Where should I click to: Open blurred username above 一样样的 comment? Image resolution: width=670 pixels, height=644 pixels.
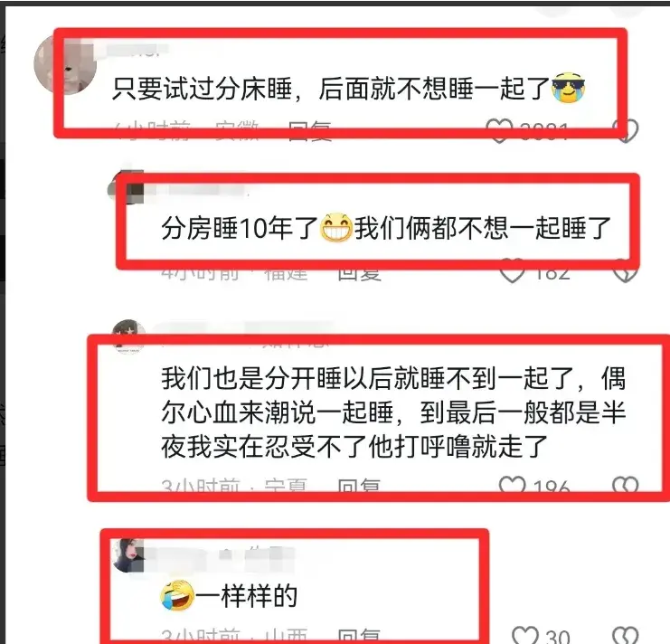[220, 555]
